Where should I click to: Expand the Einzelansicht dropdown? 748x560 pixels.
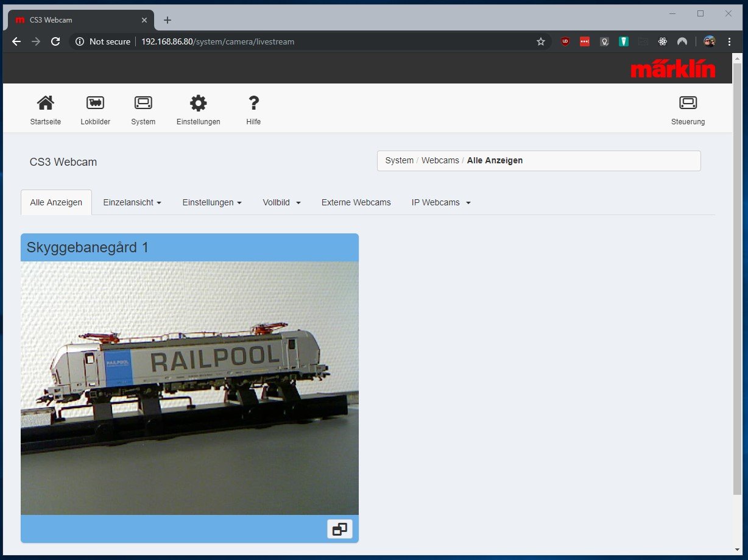click(x=132, y=202)
